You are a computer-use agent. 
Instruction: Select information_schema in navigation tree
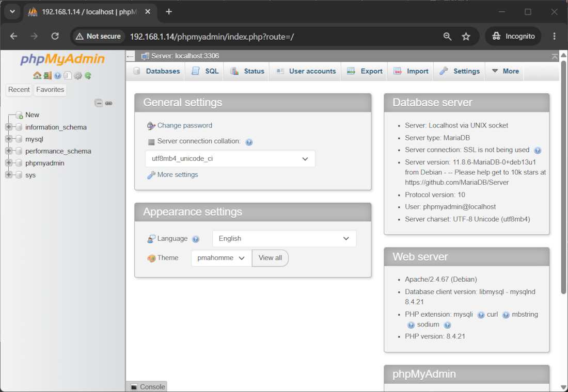pyautogui.click(x=56, y=127)
